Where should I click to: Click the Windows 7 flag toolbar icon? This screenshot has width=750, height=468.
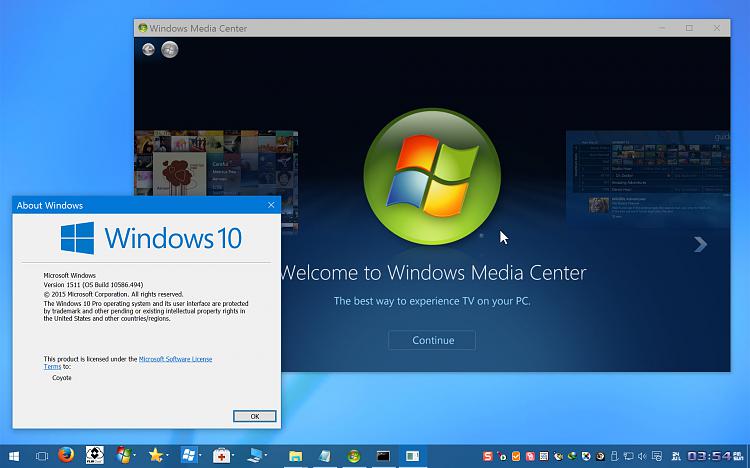(x=123, y=455)
